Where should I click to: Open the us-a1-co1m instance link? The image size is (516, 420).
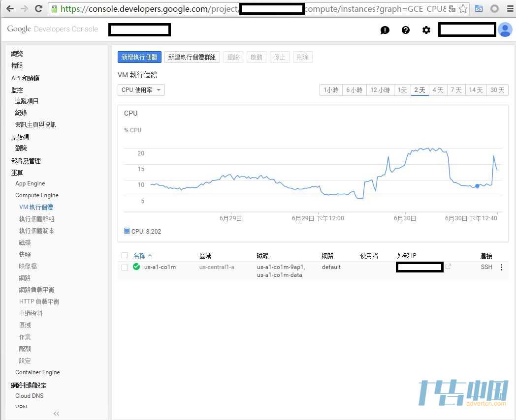click(x=160, y=267)
